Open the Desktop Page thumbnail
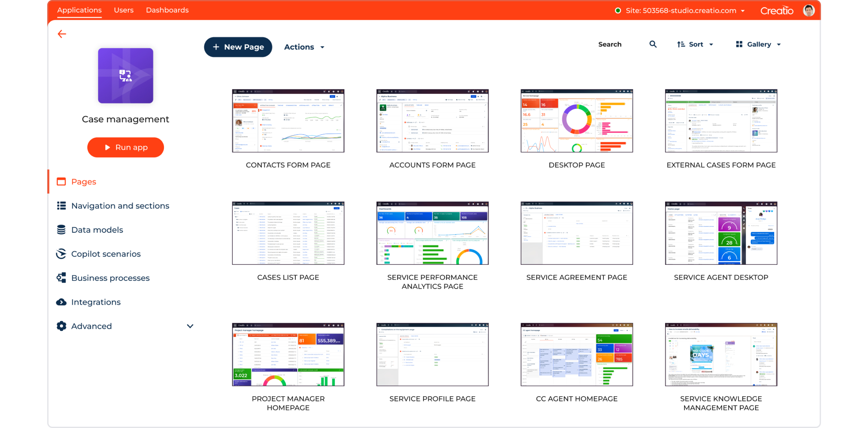Viewport: 868px width, 428px height. (576, 121)
